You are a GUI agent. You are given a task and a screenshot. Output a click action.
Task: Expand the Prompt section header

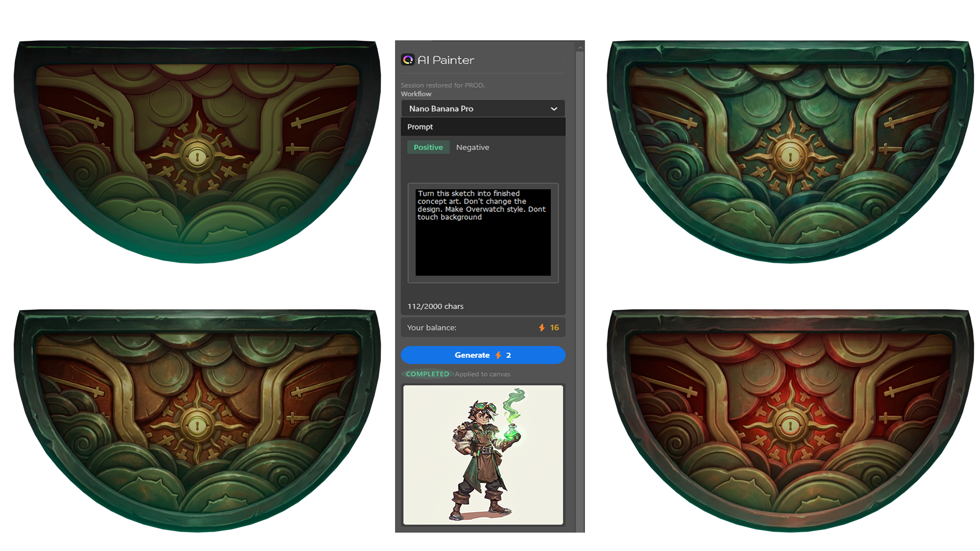tap(483, 127)
